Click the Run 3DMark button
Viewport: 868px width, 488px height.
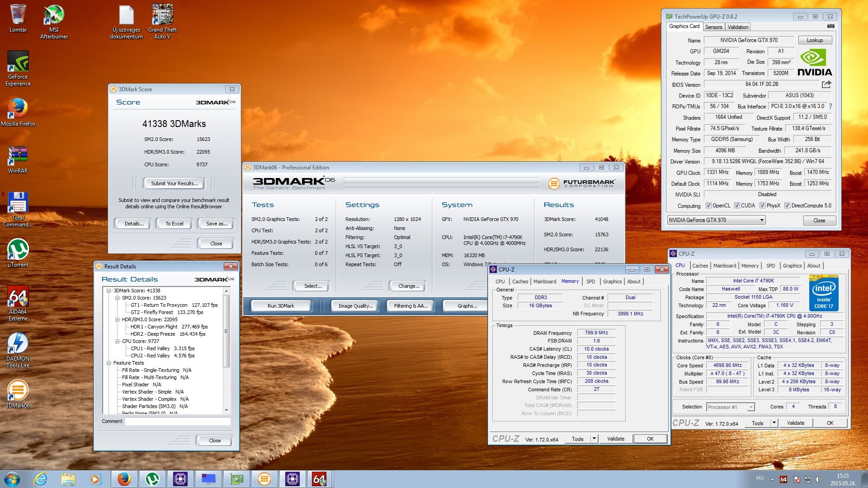pos(281,306)
